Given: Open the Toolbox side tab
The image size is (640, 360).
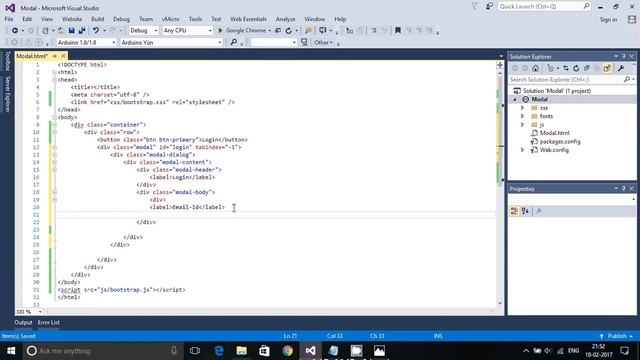Looking at the screenshot, I should pos(7,61).
